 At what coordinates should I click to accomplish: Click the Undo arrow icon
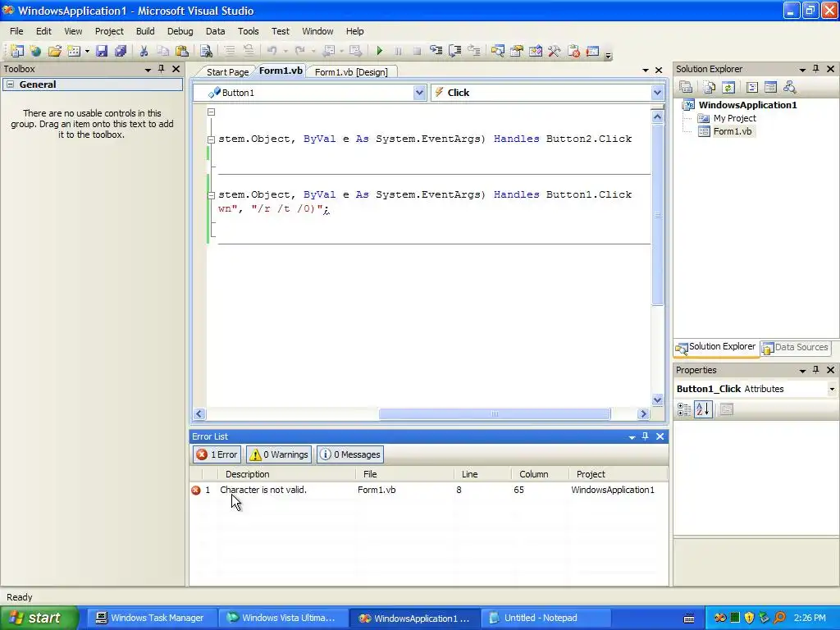coord(272,51)
